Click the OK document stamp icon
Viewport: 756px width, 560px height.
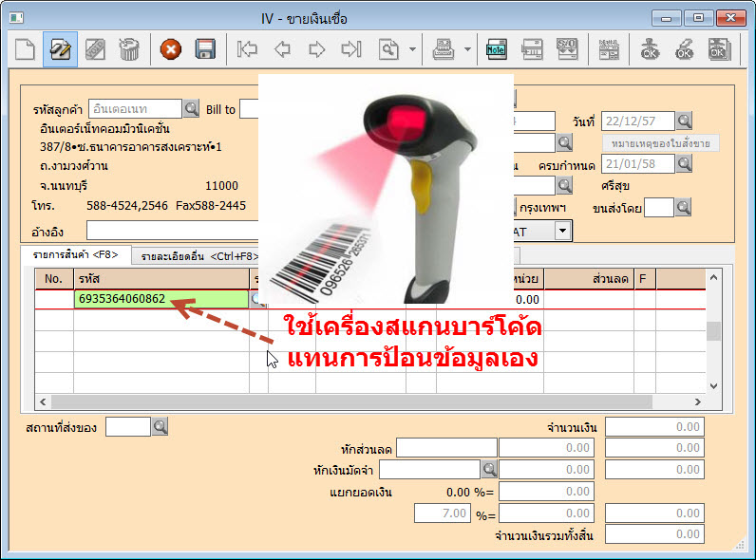point(719,49)
